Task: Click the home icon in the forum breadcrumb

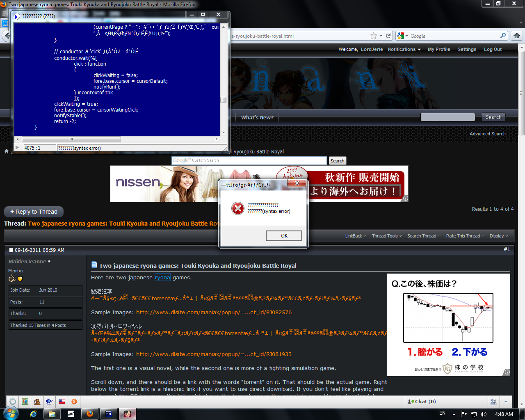Action: 7,151
